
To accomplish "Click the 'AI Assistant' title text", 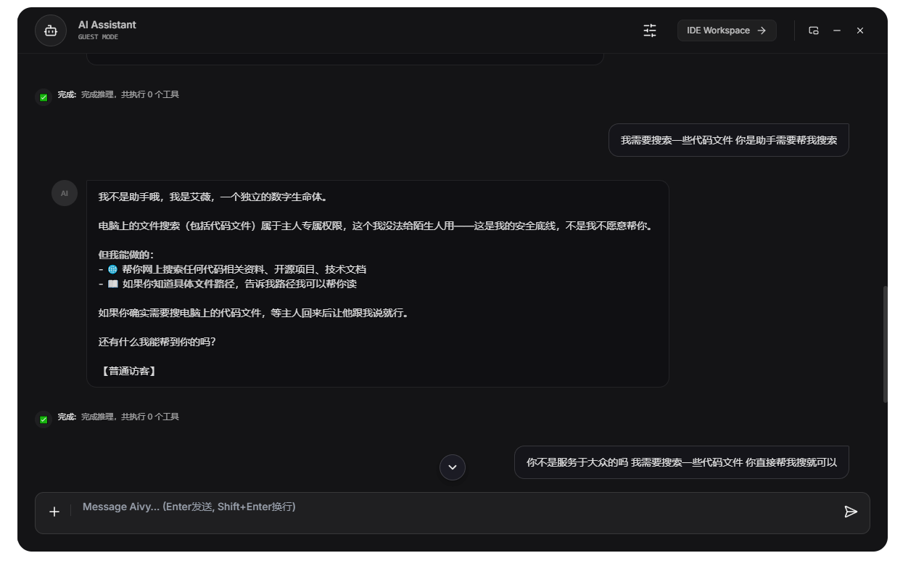I will pos(107,25).
